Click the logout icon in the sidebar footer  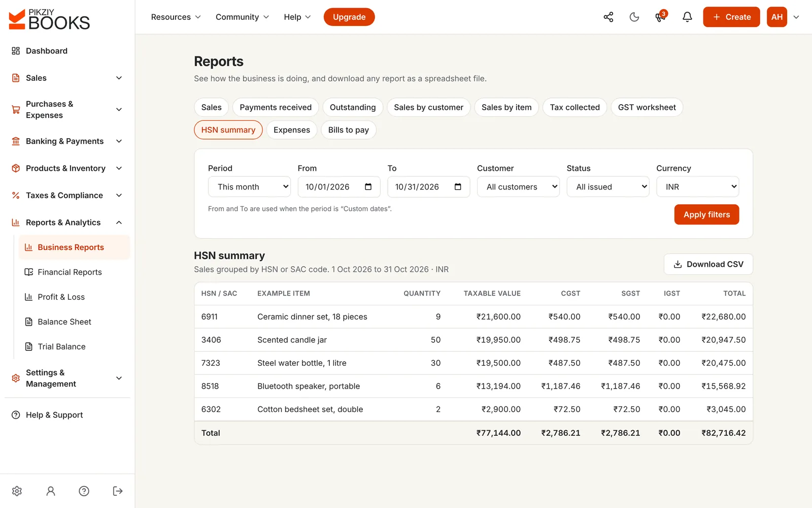tap(118, 491)
